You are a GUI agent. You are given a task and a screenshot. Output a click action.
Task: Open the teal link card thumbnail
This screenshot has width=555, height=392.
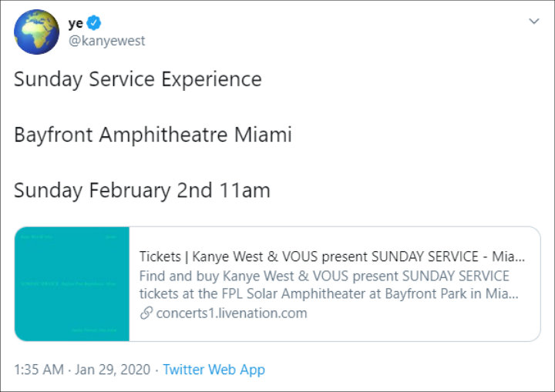click(x=72, y=284)
